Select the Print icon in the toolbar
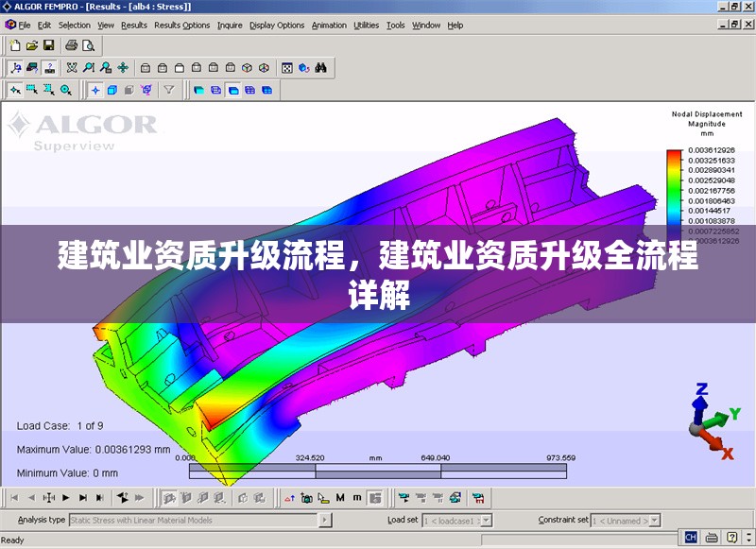 (71, 45)
